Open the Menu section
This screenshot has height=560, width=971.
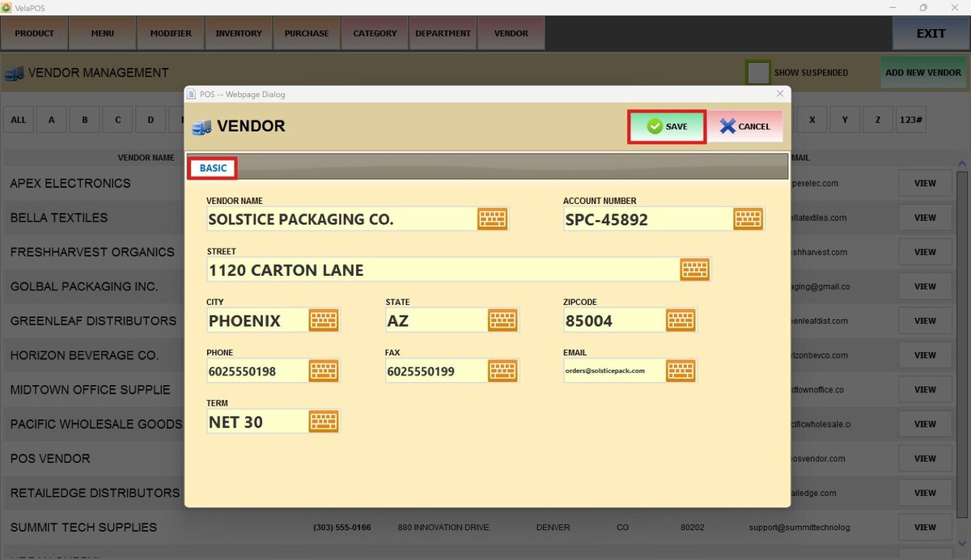tap(103, 33)
